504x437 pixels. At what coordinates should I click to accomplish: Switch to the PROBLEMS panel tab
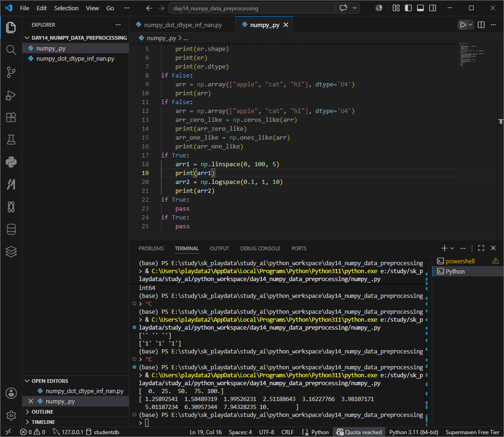[x=151, y=248]
